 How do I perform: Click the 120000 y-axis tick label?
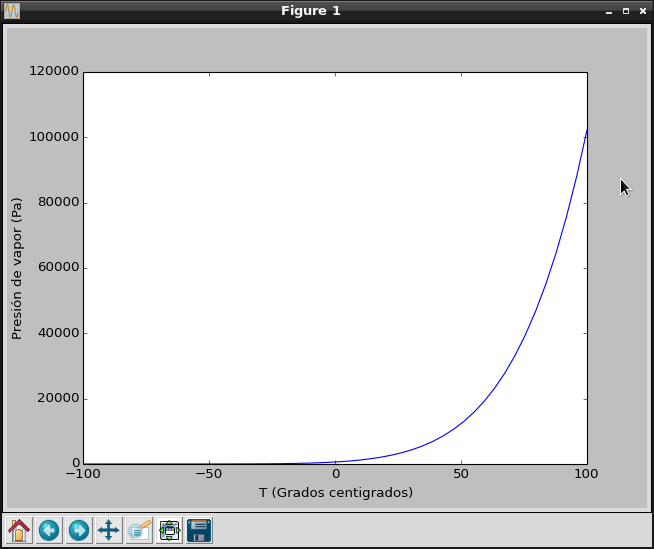53,72
